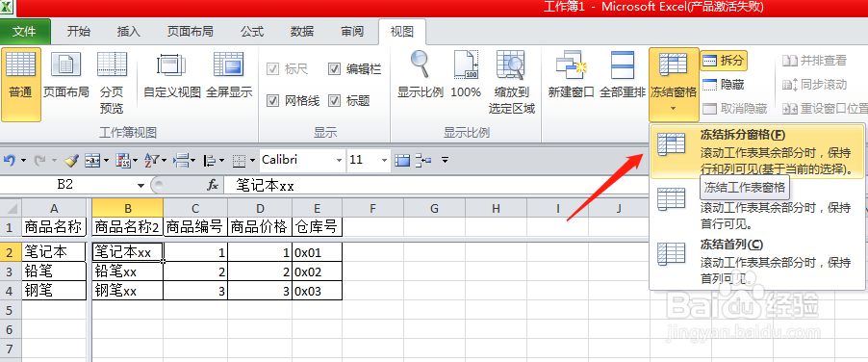Click 重设窗口位置 reset window position

point(825,109)
